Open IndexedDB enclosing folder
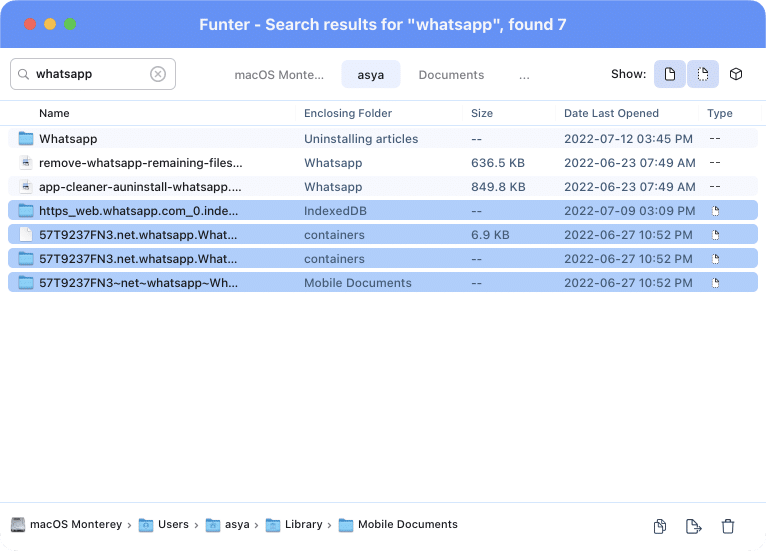The height and width of the screenshot is (551, 766). [x=335, y=211]
